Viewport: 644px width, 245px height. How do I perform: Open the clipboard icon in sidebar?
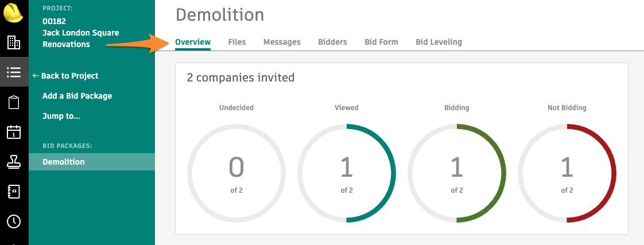[x=14, y=103]
